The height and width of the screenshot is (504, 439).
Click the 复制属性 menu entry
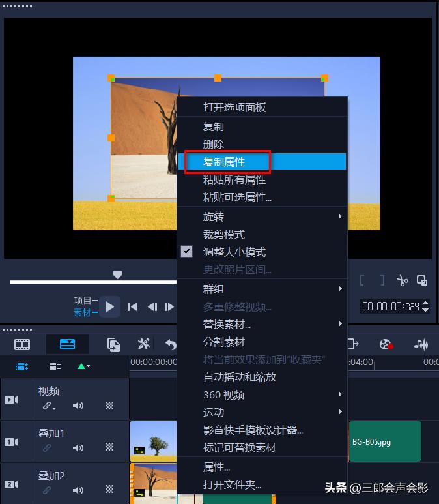[262, 161]
